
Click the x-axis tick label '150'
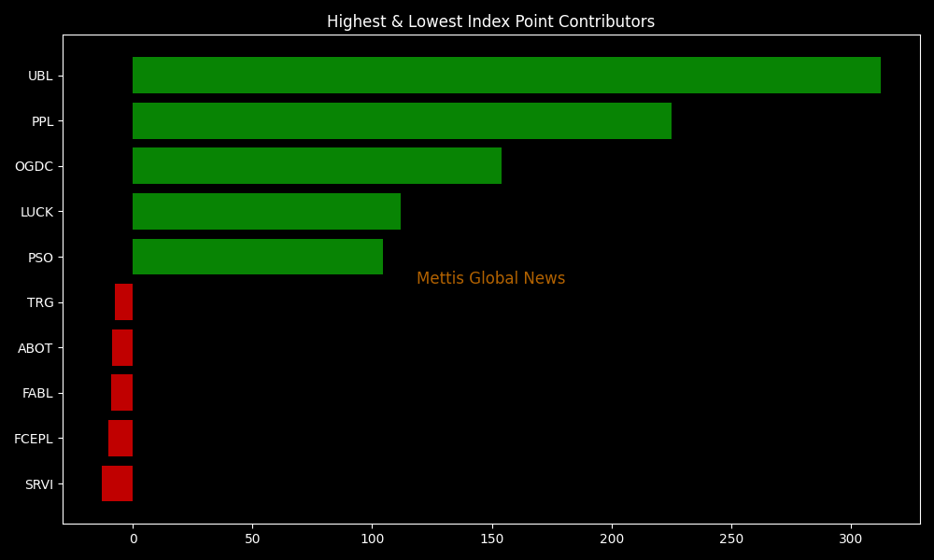coord(492,539)
